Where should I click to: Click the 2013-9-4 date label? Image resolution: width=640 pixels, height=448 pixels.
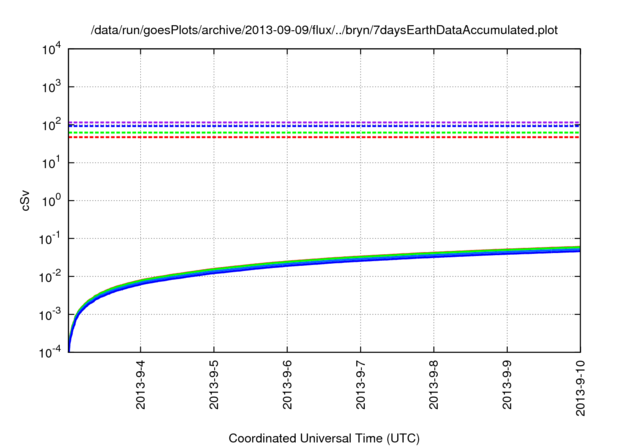tap(141, 385)
